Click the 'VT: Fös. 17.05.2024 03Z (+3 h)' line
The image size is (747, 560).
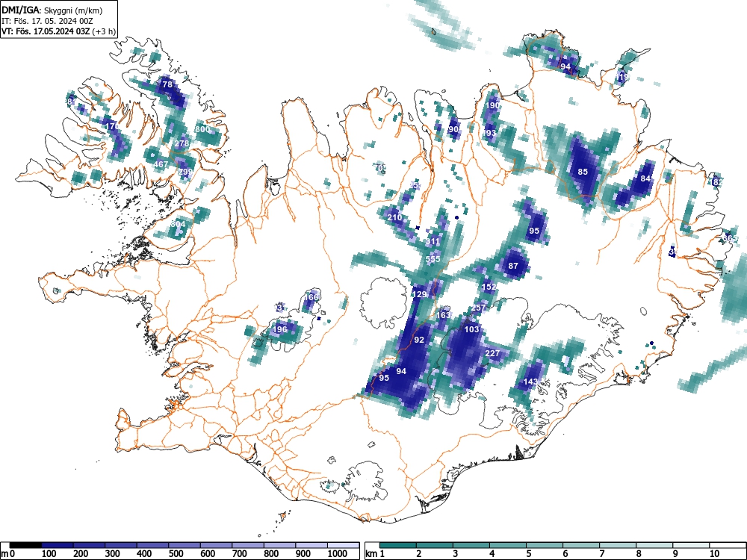click(x=58, y=31)
